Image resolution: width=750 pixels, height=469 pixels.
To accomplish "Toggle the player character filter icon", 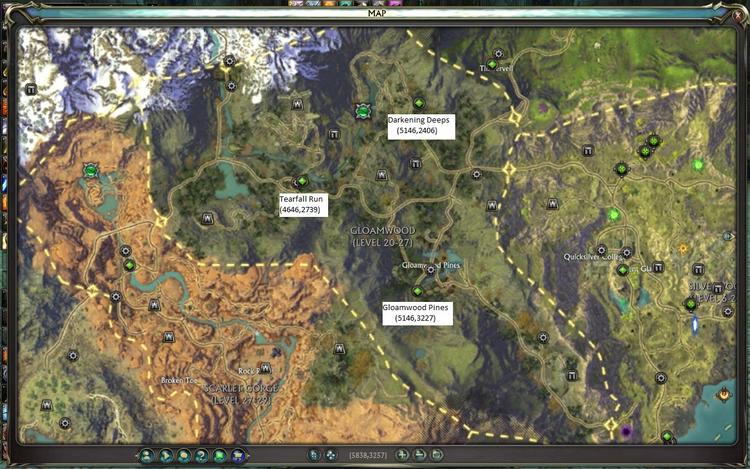I will pos(147,456).
